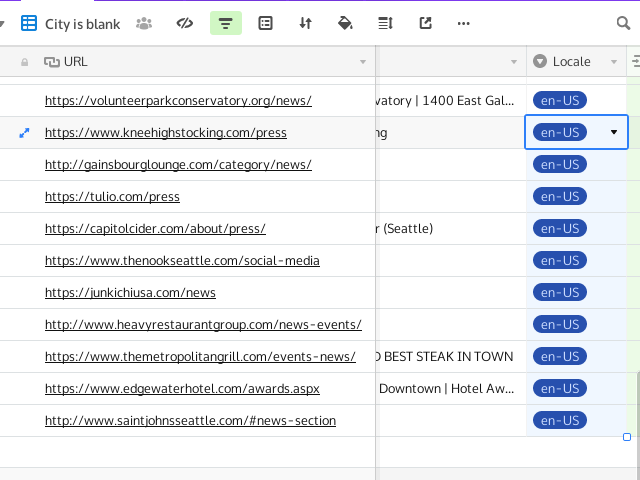Open the more options ellipsis menu
This screenshot has width=640, height=480.
(463, 24)
